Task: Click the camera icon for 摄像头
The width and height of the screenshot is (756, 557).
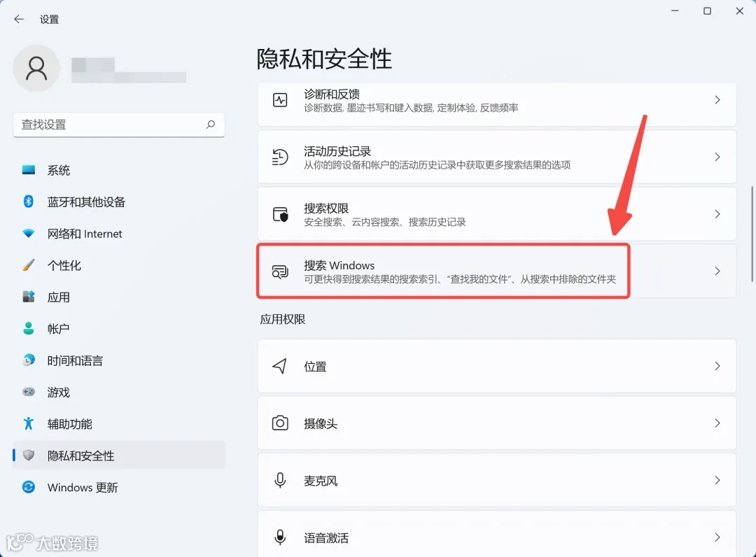Action: pyautogui.click(x=280, y=423)
